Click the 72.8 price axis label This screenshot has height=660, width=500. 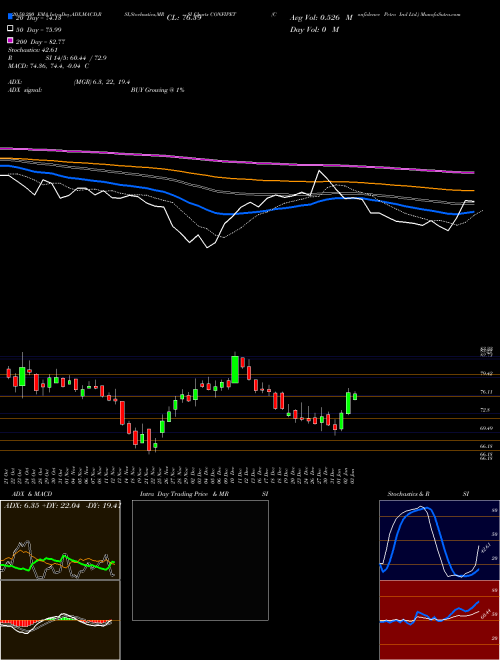[485, 410]
